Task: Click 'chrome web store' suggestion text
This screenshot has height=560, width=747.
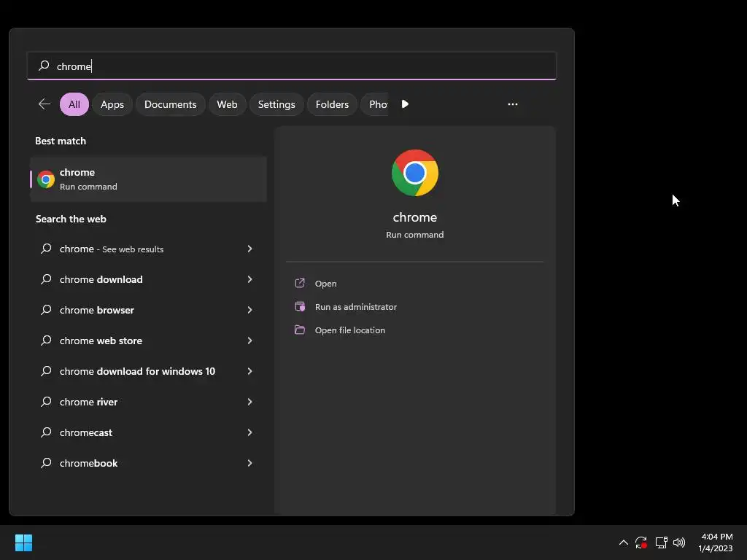Action: pyautogui.click(x=101, y=341)
